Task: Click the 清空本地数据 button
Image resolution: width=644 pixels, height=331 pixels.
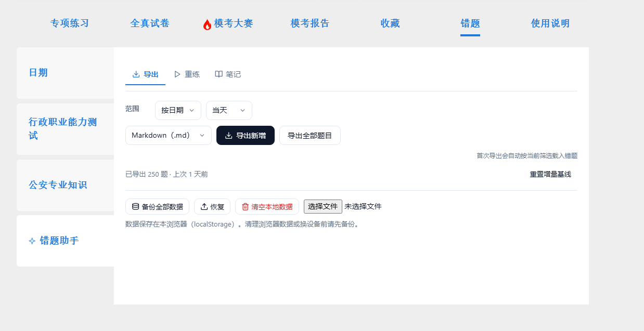Action: 267,206
